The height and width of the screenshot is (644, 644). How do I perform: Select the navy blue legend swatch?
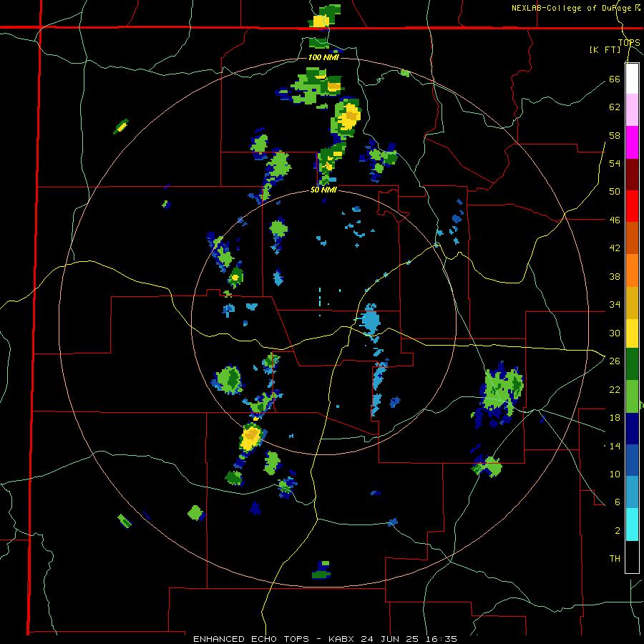point(632,429)
